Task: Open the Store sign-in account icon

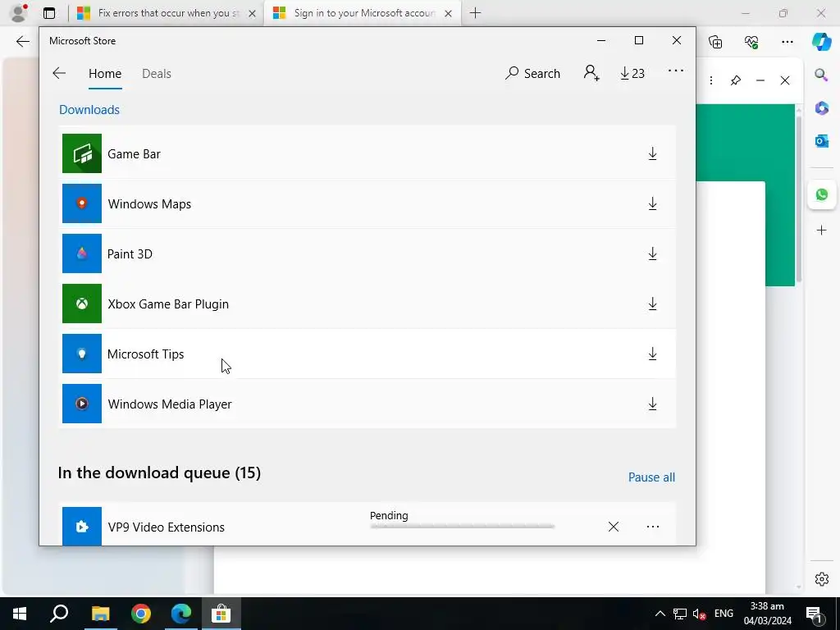Action: click(x=591, y=73)
